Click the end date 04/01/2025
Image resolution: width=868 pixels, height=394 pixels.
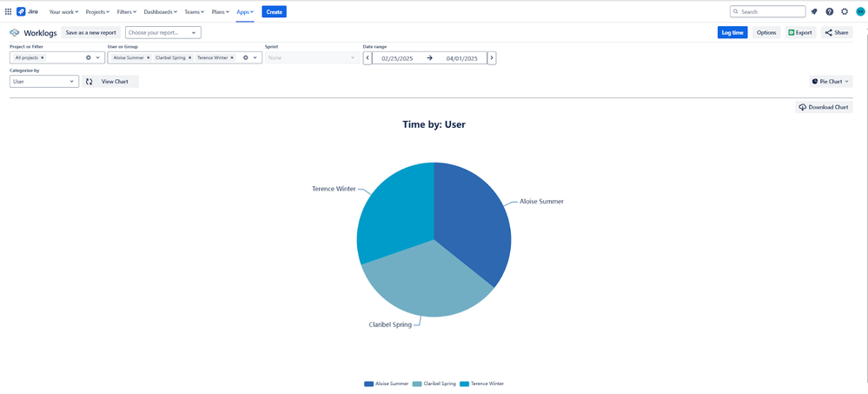(x=461, y=58)
